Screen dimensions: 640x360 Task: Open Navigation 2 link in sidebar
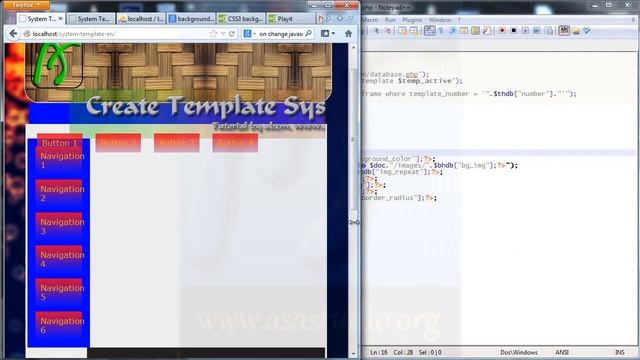[x=59, y=193]
